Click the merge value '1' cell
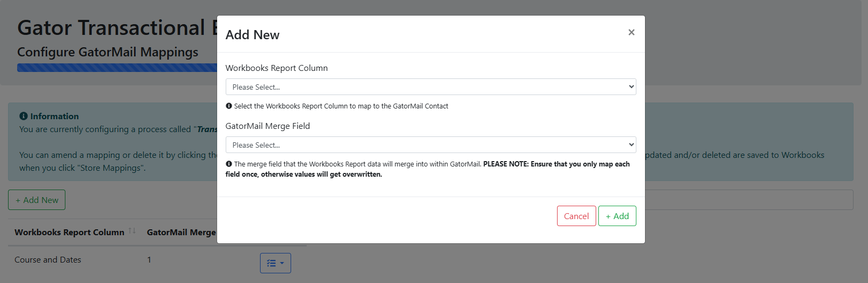868x283 pixels. (x=149, y=260)
